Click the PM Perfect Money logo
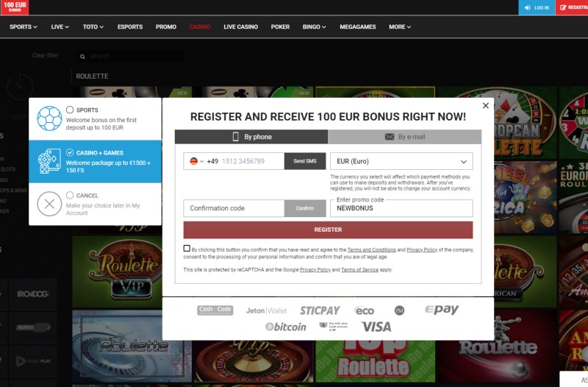588x387 pixels. pos(399,310)
